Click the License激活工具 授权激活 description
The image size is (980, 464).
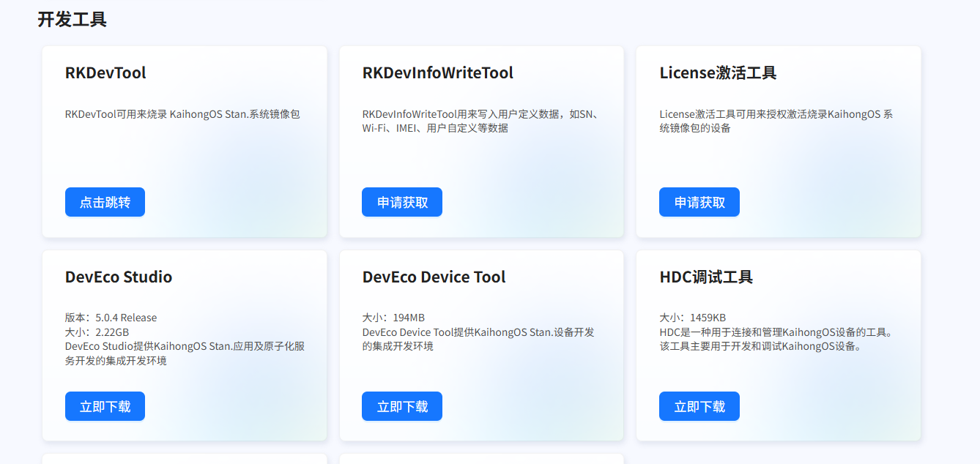(776, 121)
